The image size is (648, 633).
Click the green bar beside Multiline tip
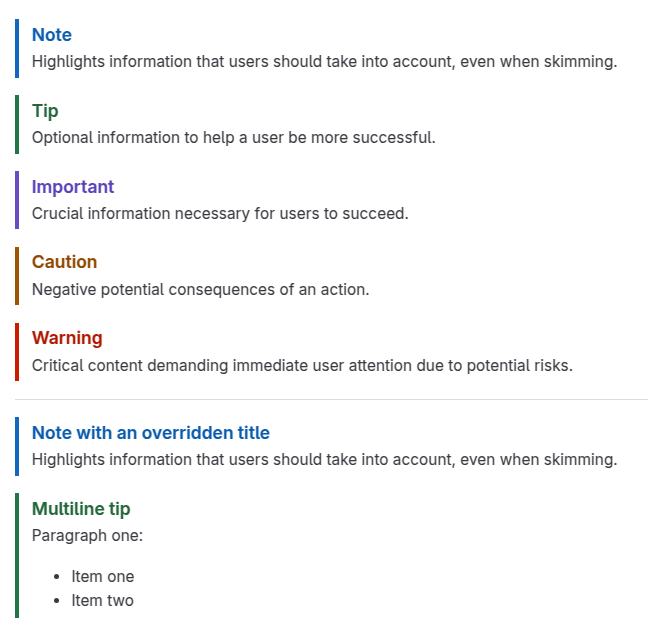(17, 555)
